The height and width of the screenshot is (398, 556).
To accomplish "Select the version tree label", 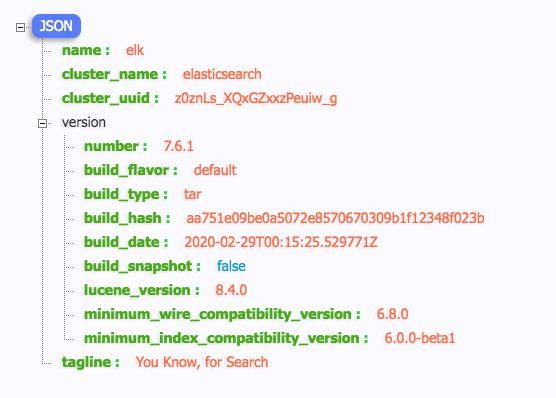I will pos(84,122).
